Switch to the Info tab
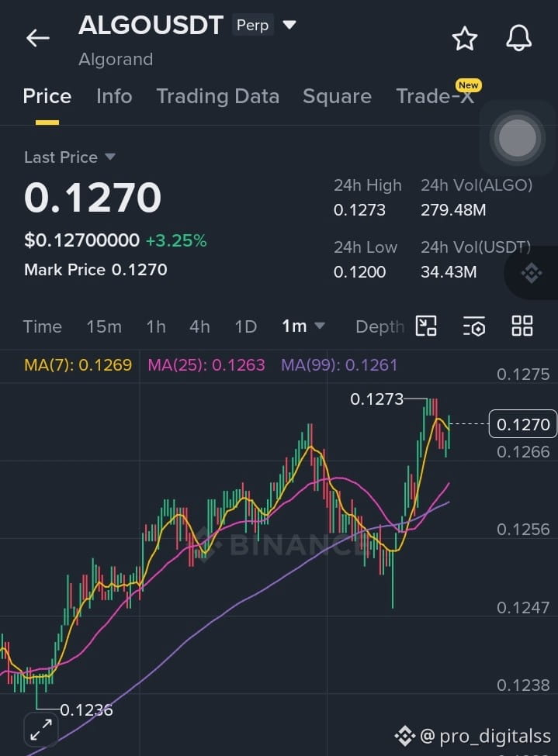This screenshot has height=756, width=558. point(114,96)
